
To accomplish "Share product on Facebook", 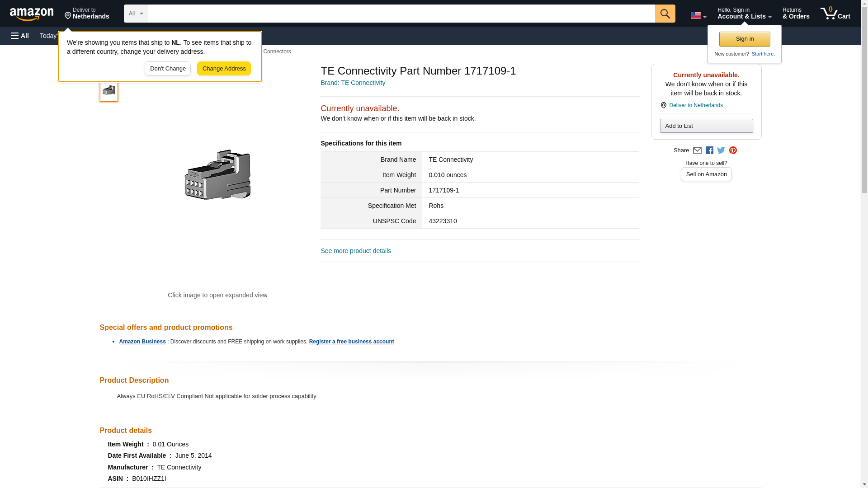I will click(x=709, y=150).
